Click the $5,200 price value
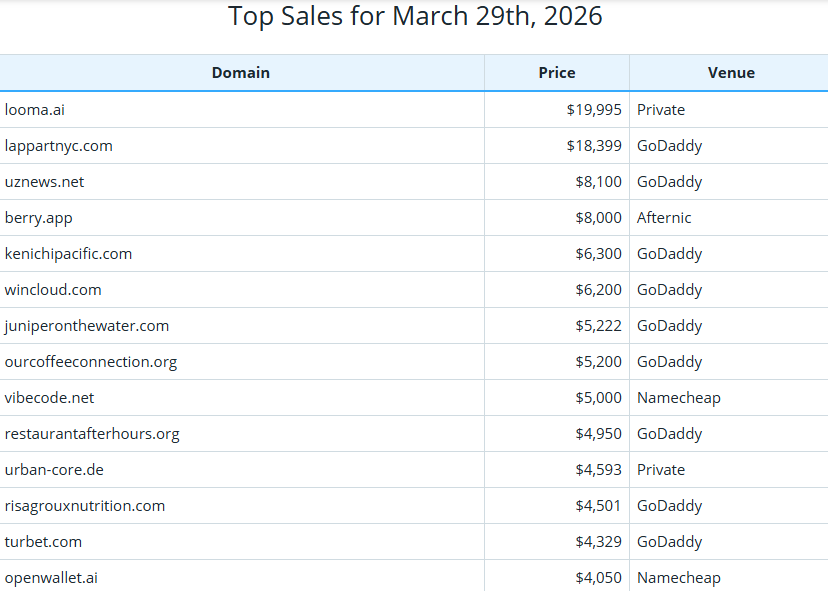Viewport: 828px width, 591px height. (x=598, y=362)
